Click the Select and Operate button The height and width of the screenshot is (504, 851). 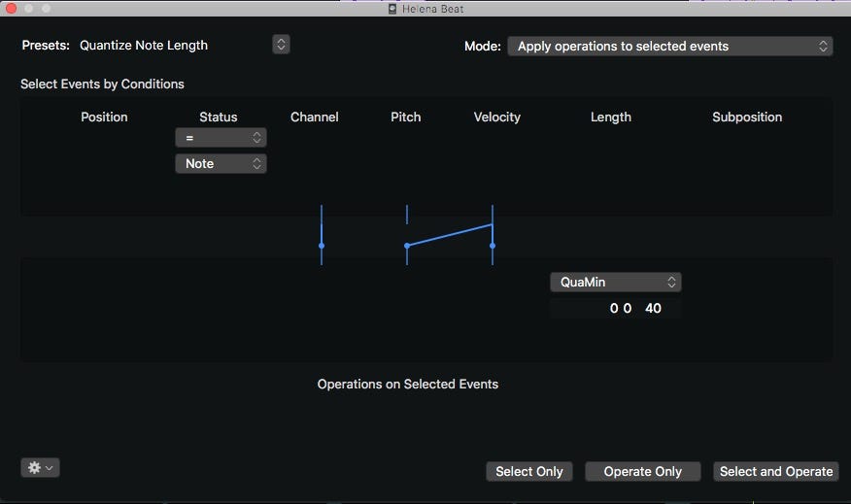point(776,471)
